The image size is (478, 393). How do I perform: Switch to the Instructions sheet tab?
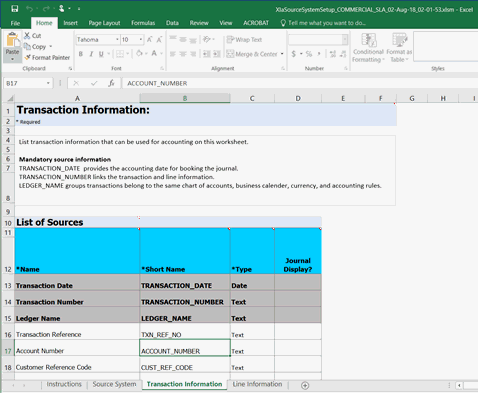[64, 384]
